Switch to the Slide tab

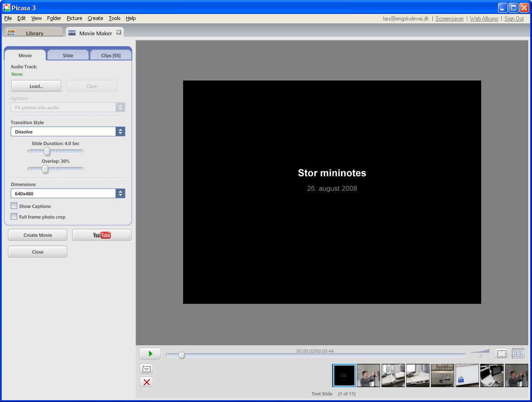[x=68, y=55]
